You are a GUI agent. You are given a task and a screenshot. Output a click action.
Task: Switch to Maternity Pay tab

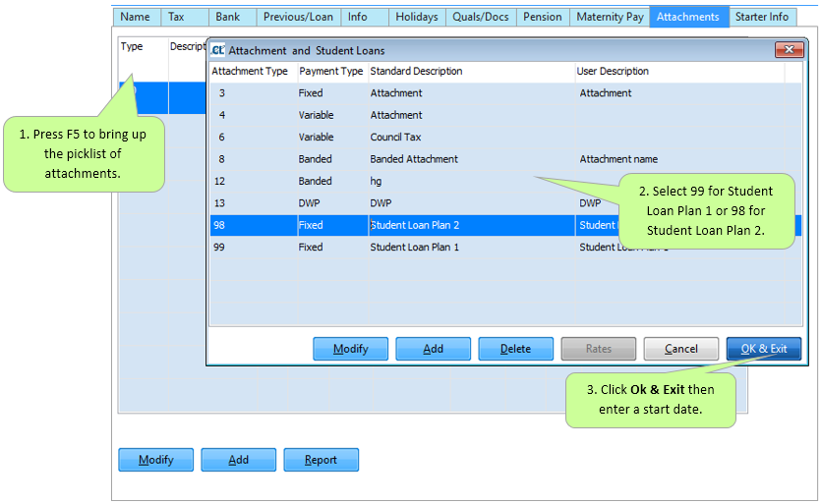610,17
